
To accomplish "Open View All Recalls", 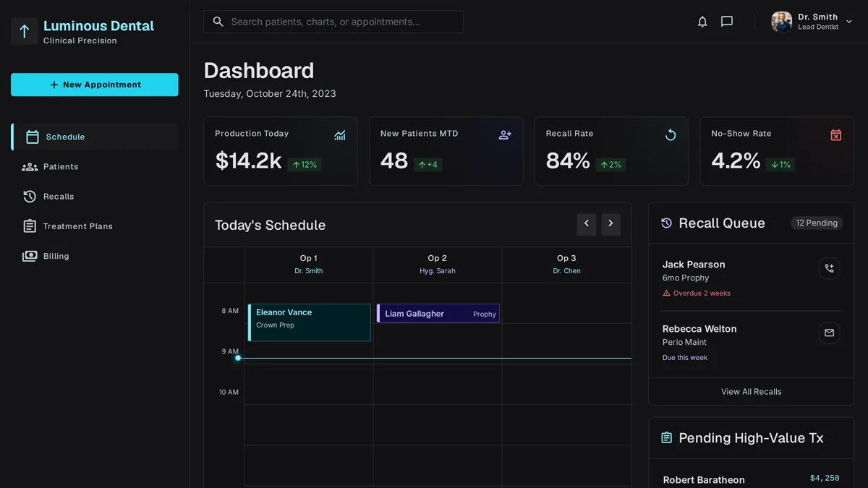I will (x=751, y=392).
